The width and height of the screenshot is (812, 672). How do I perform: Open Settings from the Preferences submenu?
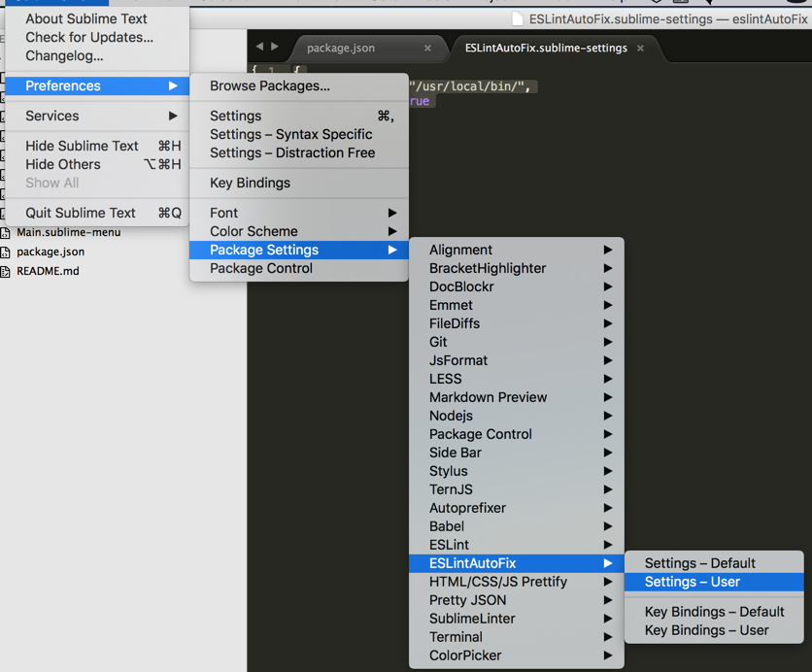[299, 116]
